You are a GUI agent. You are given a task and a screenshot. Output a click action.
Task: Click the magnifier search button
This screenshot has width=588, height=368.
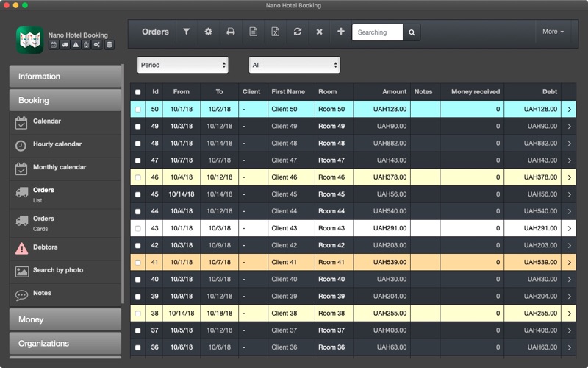(412, 32)
